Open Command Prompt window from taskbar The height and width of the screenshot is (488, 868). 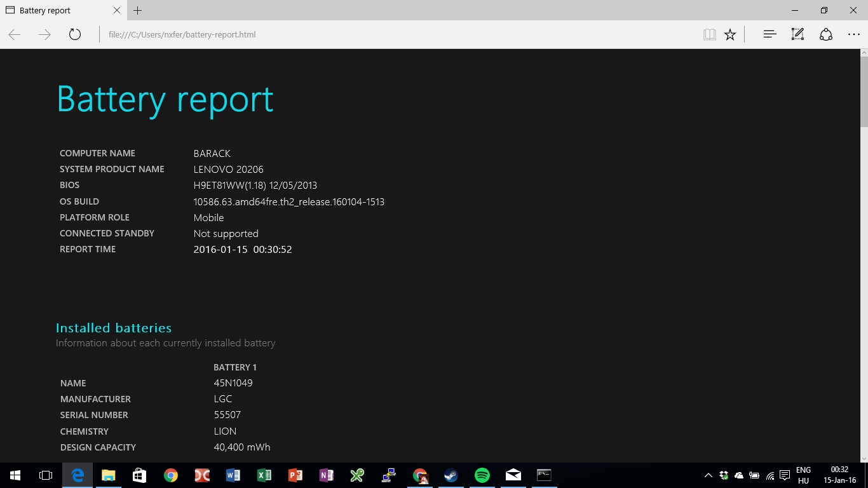point(544,475)
